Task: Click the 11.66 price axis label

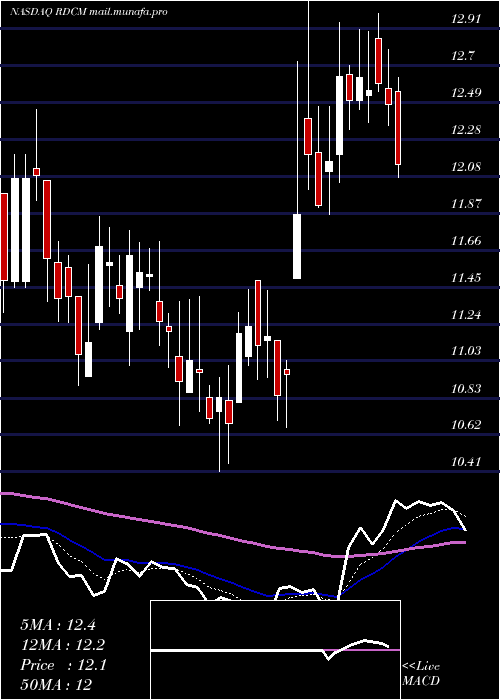Action: pyautogui.click(x=466, y=241)
